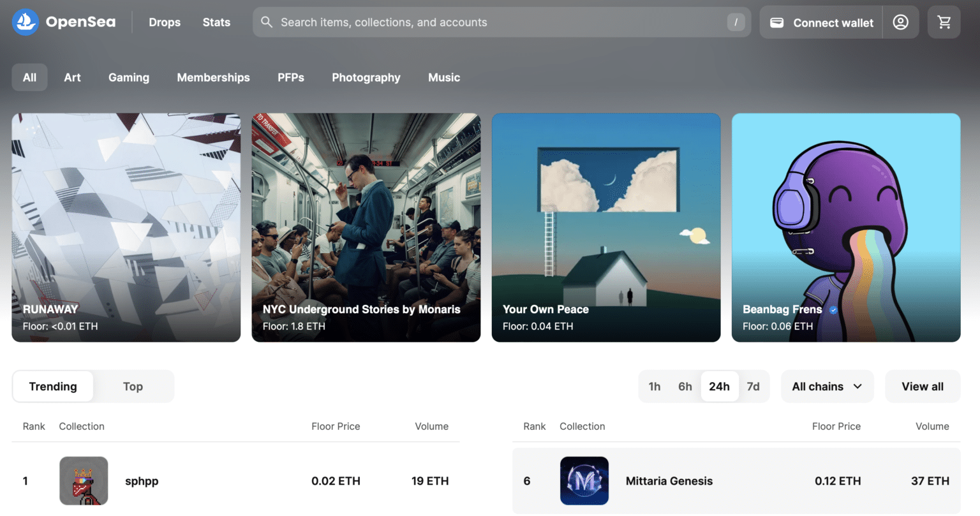Open the NYC Underground Stories featured card
Image resolution: width=980 pixels, height=516 pixels.
[x=366, y=227]
